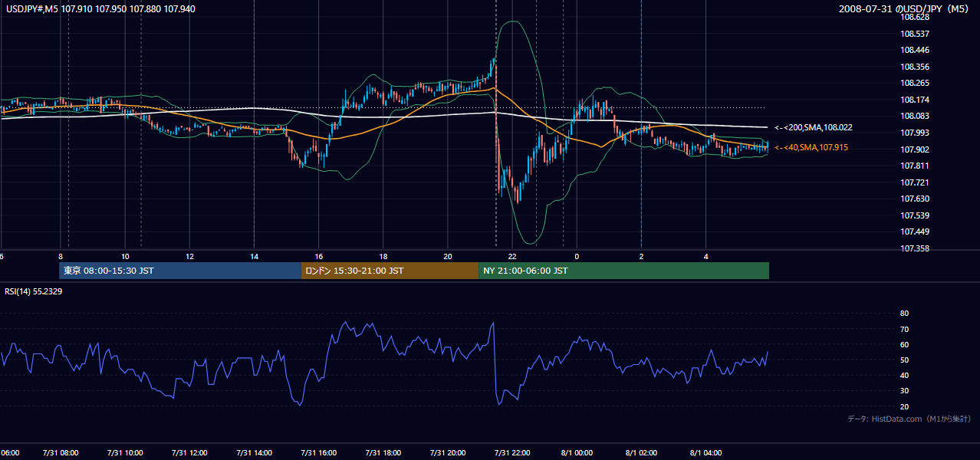Click the 8/1 00:00 time label
The image size is (980, 460).
(577, 452)
